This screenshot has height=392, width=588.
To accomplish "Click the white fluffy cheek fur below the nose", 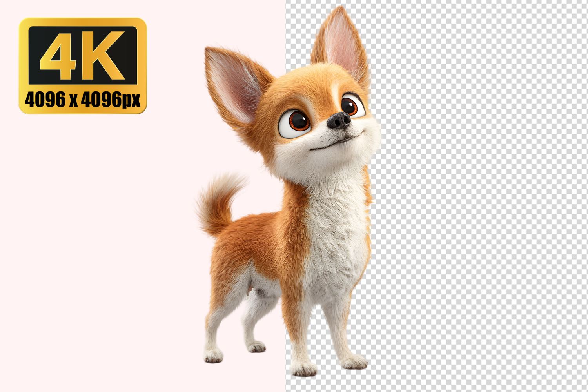I will point(345,157).
